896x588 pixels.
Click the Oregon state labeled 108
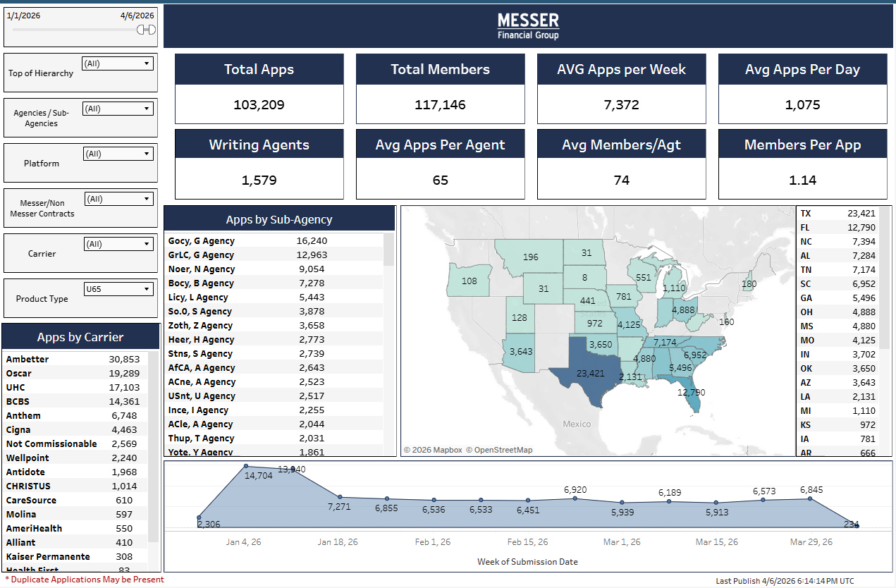pos(469,281)
